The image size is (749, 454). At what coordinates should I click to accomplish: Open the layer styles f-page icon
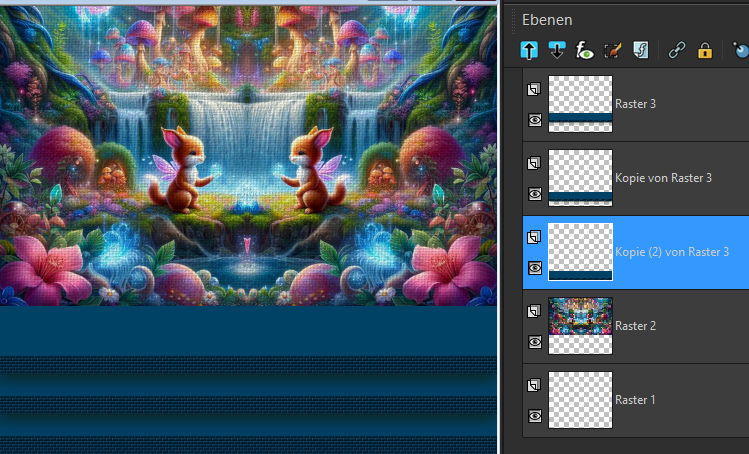point(641,50)
